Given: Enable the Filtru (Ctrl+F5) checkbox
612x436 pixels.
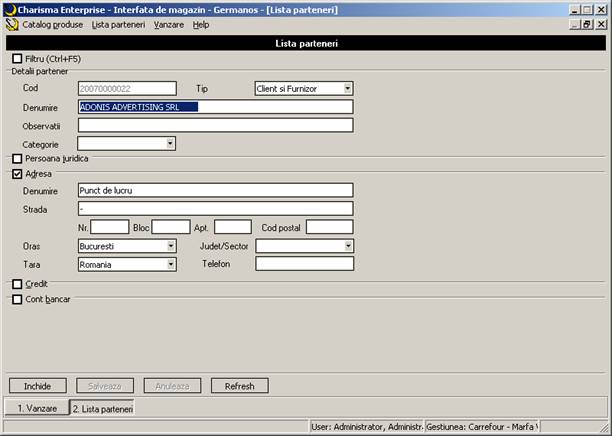Looking at the screenshot, I should click(17, 59).
